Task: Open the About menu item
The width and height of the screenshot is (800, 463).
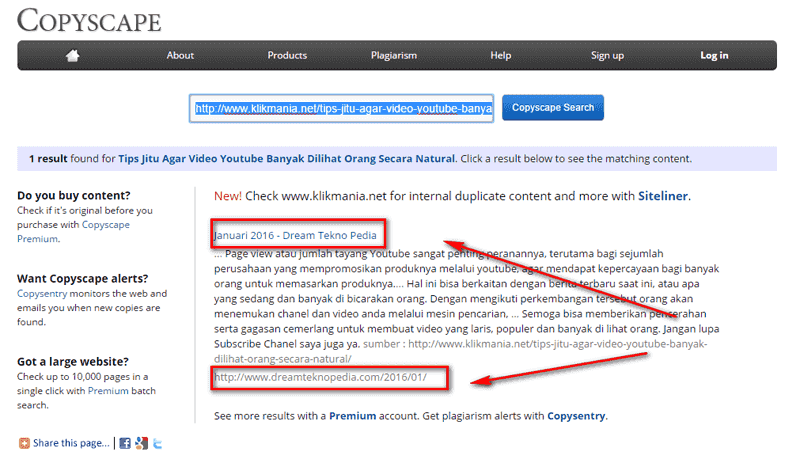Action: point(180,55)
